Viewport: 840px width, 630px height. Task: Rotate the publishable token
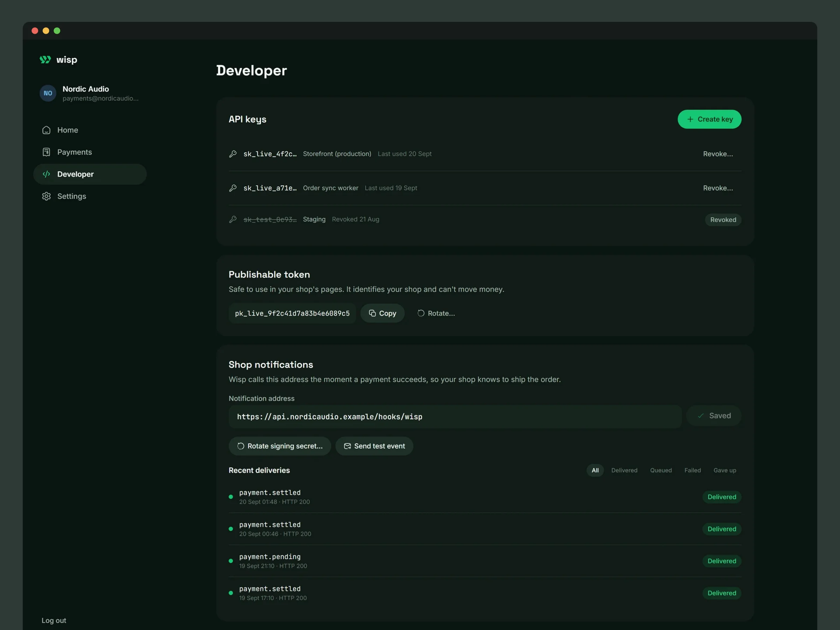436,313
